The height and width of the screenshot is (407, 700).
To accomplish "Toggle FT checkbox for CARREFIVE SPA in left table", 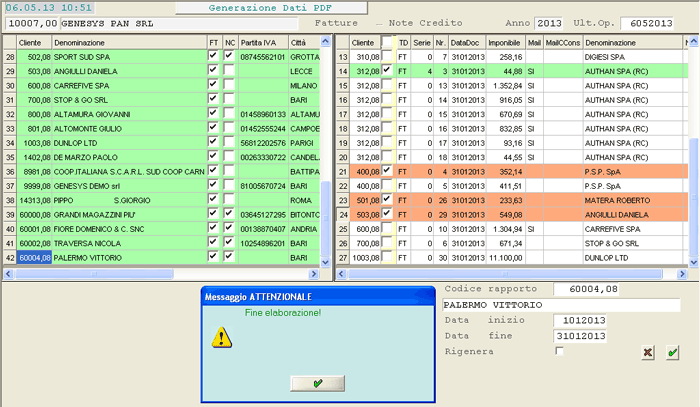I will point(213,84).
